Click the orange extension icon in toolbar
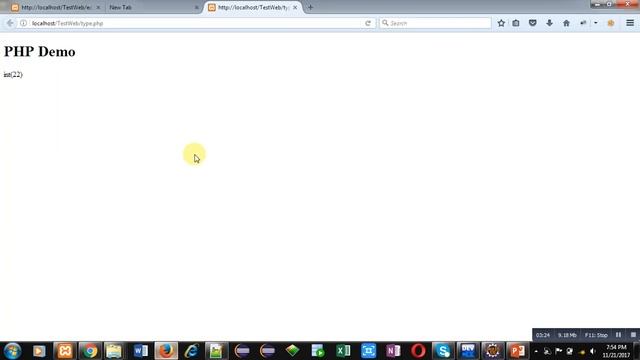This screenshot has height=360, width=640. click(611, 23)
